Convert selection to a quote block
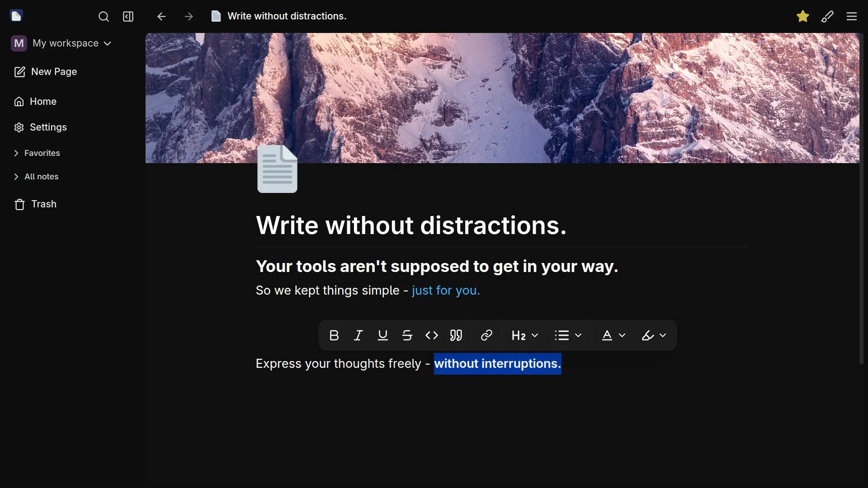Viewport: 868px width, 488px height. coord(456,335)
